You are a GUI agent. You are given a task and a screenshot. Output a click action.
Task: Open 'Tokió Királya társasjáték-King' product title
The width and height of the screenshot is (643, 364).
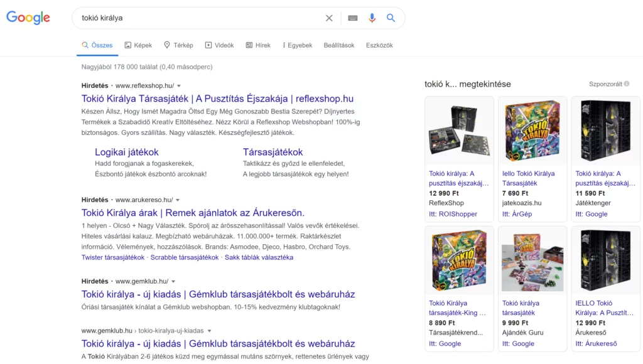(x=457, y=308)
